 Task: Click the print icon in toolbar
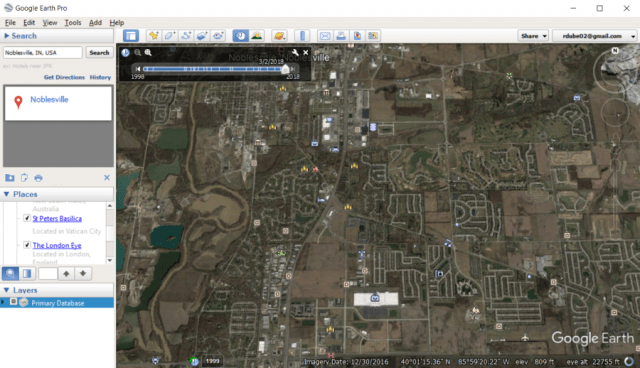(x=341, y=36)
